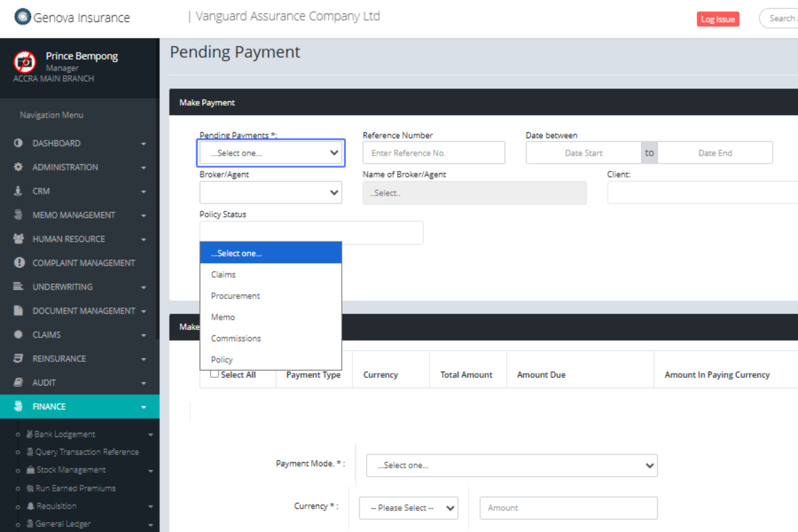
Task: Click the Administration gear icon
Action: [19, 167]
